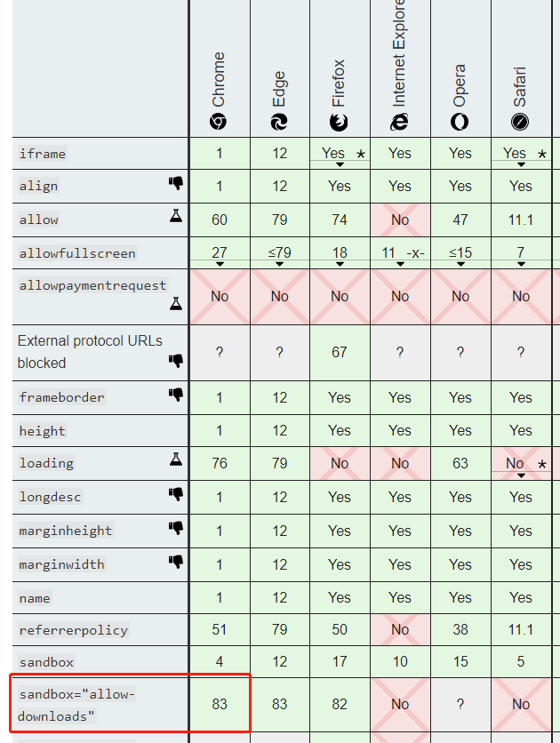Screen dimensions: 560x743
Task: Expand Chrome 27 allowfullscreen details
Action: pyautogui.click(x=220, y=263)
